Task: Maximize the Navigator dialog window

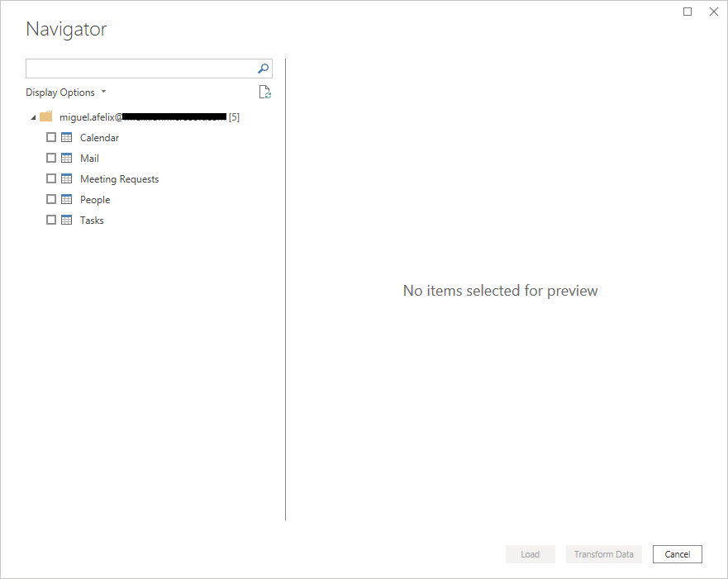Action: (x=688, y=12)
